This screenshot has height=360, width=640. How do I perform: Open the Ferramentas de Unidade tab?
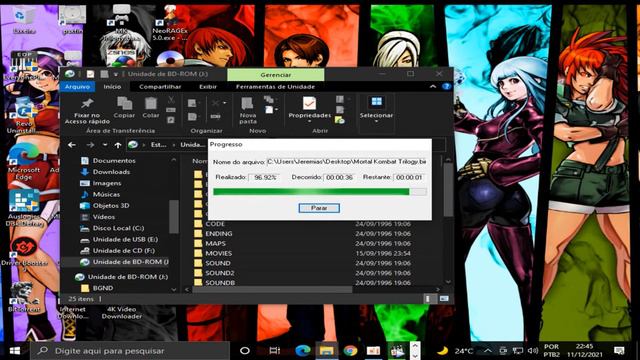click(x=275, y=87)
